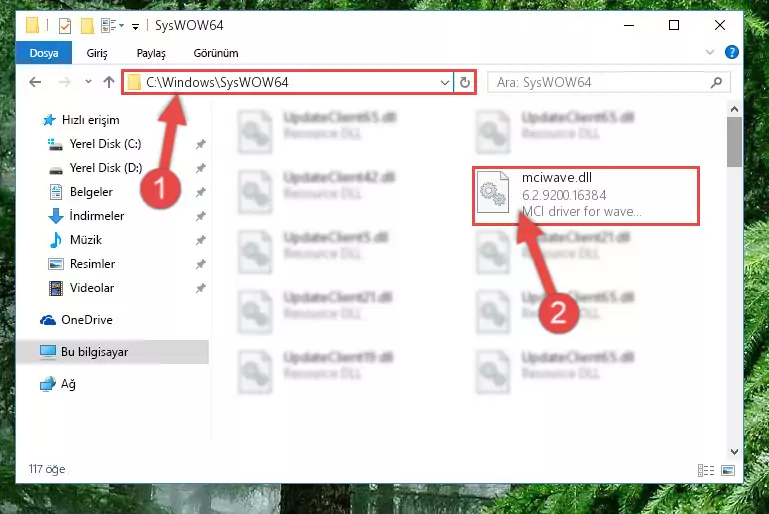The width and height of the screenshot is (769, 514).
Task: Click the mciwave.dll gear file icon
Action: [x=492, y=192]
